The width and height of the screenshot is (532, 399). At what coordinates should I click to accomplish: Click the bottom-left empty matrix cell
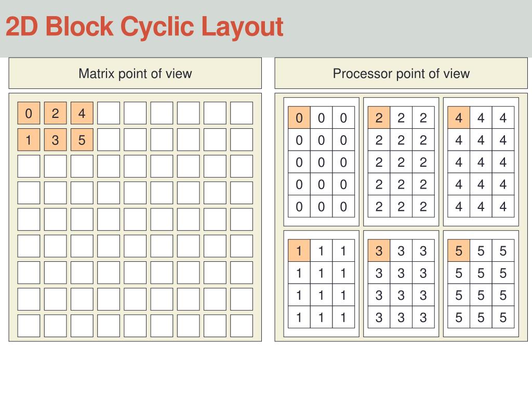[x=29, y=326]
